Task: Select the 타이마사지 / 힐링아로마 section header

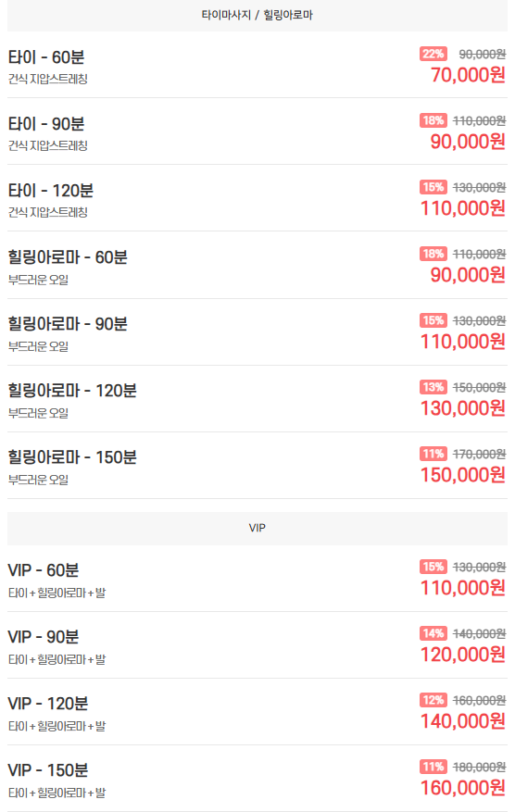Action: click(257, 15)
